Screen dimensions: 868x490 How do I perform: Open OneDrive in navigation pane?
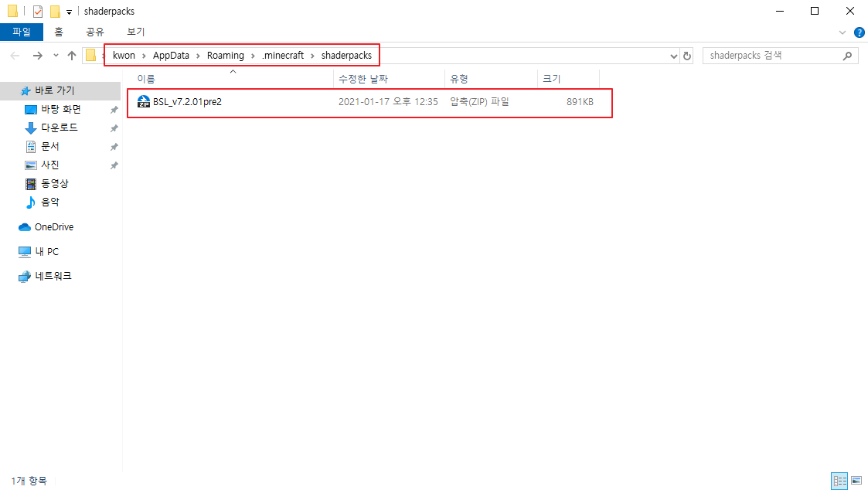point(53,227)
